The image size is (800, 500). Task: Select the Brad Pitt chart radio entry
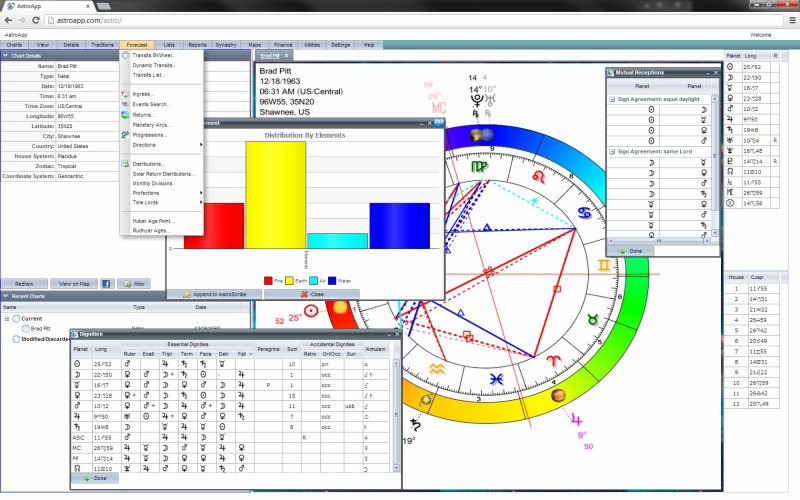pos(26,328)
